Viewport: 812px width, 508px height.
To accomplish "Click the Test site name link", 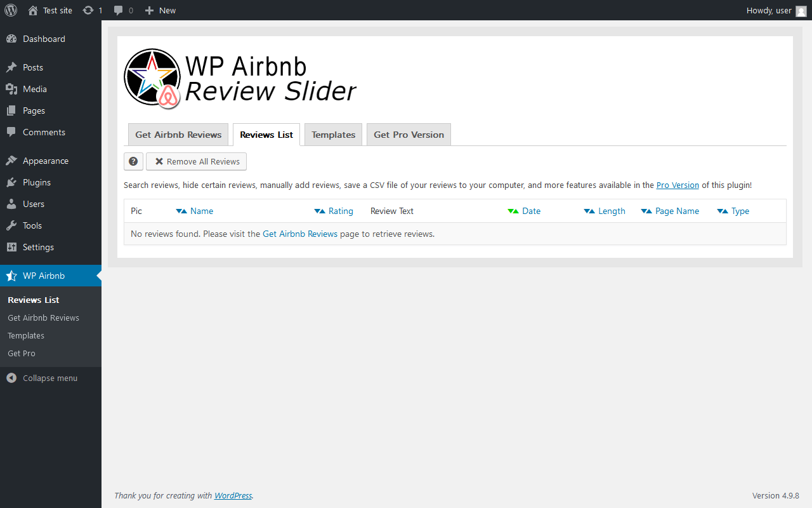I will click(x=58, y=10).
